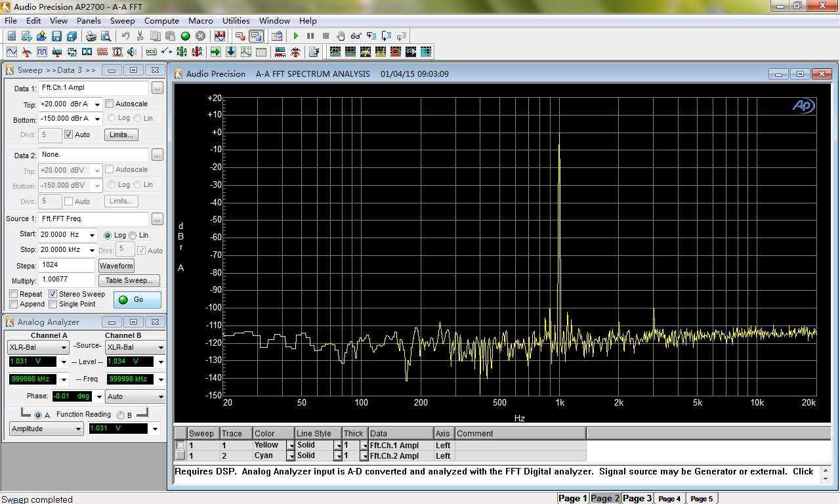The image size is (840, 504).
Task: Click the printer icon in the toolbar
Action: click(91, 36)
